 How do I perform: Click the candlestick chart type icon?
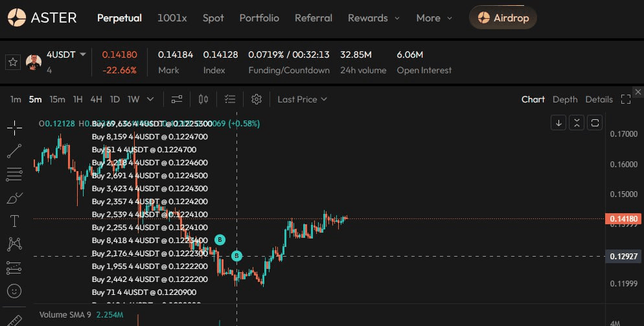203,99
